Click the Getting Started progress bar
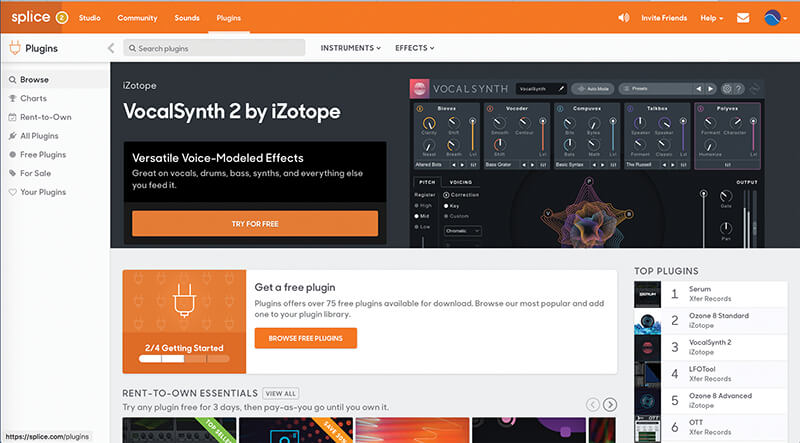This screenshot has width=800, height=443. tap(184, 359)
